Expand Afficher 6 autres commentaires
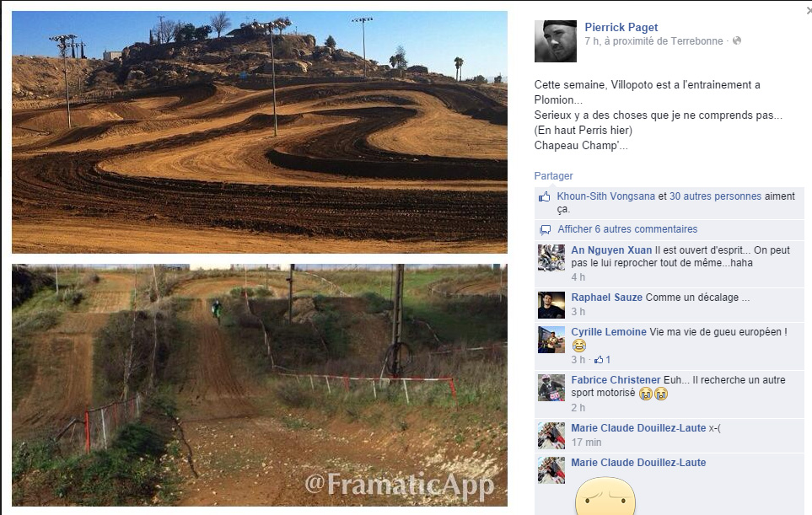The width and height of the screenshot is (812, 515). (627, 228)
